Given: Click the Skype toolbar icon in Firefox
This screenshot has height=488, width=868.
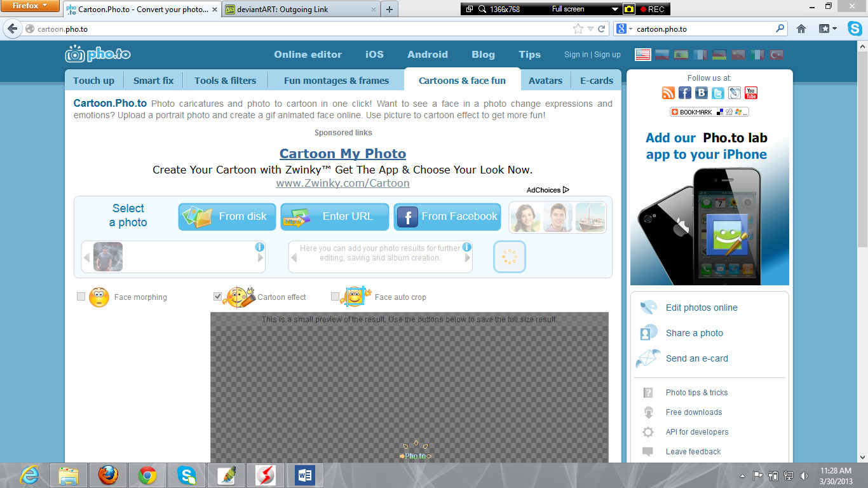Looking at the screenshot, I should click(855, 29).
